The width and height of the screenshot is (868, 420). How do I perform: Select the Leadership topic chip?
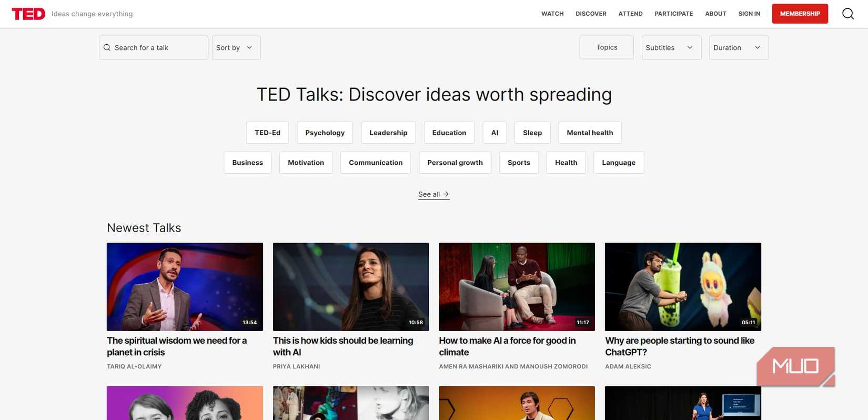(x=388, y=133)
